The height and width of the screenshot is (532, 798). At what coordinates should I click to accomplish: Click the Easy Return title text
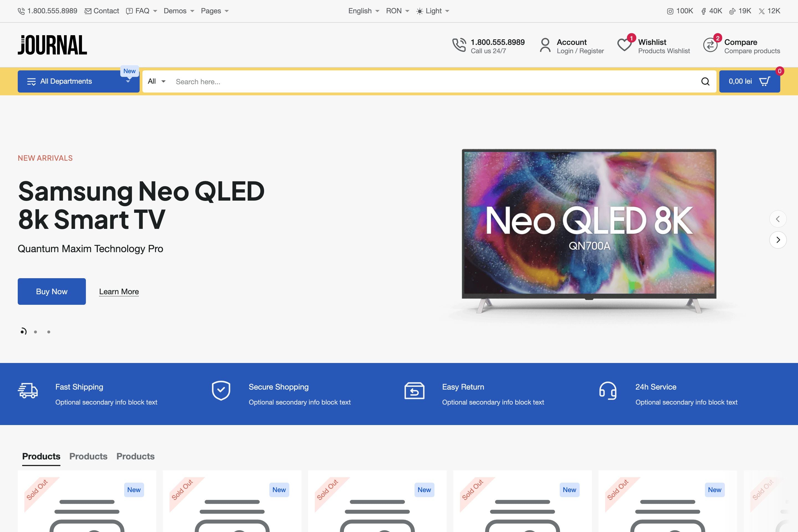[x=463, y=387]
